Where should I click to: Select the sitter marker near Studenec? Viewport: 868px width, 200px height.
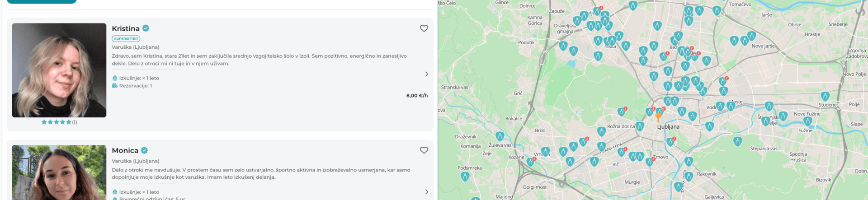click(825, 96)
